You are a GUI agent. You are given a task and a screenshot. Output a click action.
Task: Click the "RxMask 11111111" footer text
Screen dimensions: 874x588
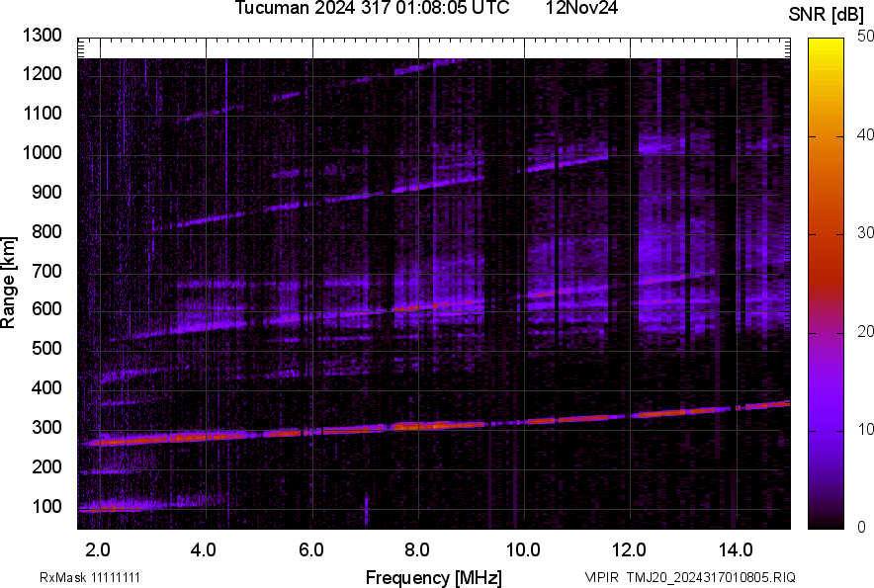90,577
